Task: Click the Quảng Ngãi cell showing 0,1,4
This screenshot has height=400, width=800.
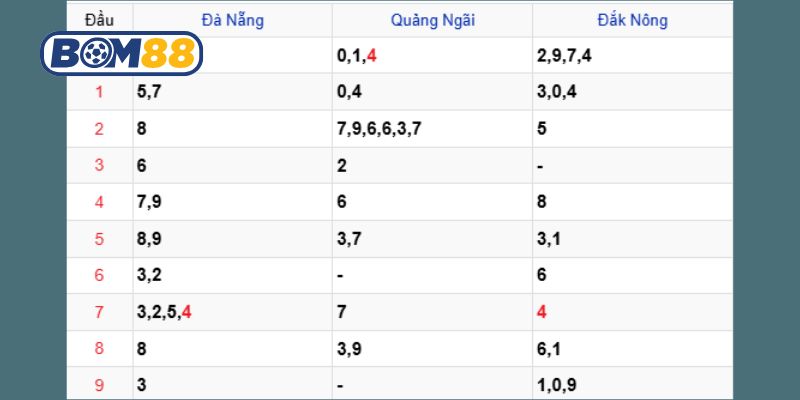Action: click(x=357, y=56)
